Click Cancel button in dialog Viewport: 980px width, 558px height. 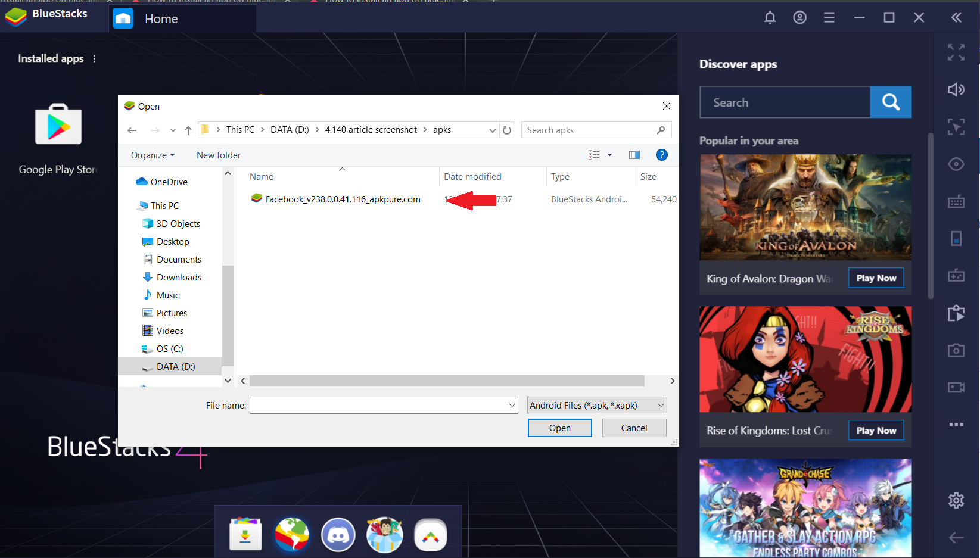tap(634, 428)
